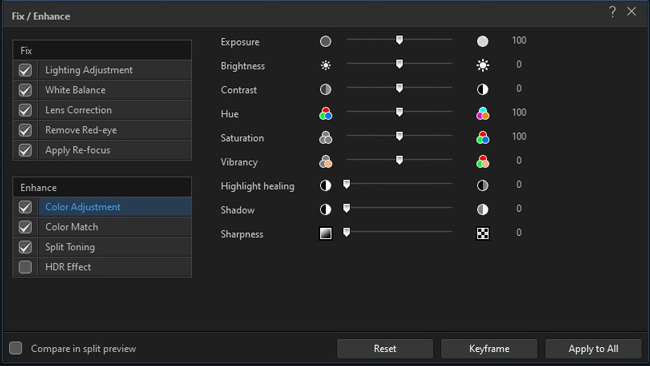The height and width of the screenshot is (366, 650).
Task: Click the Keyframe button
Action: tap(489, 349)
